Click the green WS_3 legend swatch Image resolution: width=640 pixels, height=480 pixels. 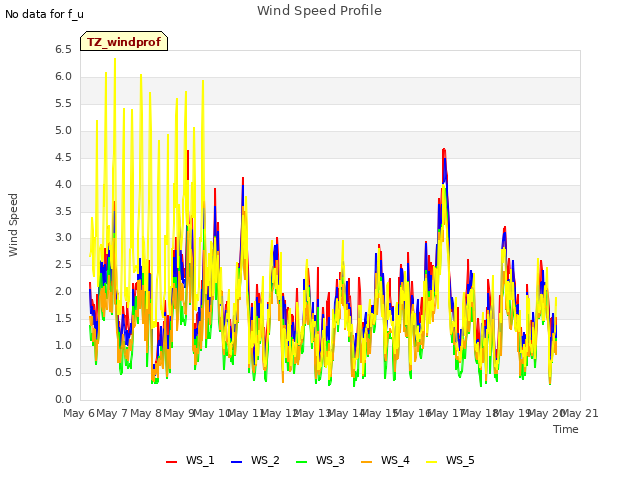click(x=301, y=461)
